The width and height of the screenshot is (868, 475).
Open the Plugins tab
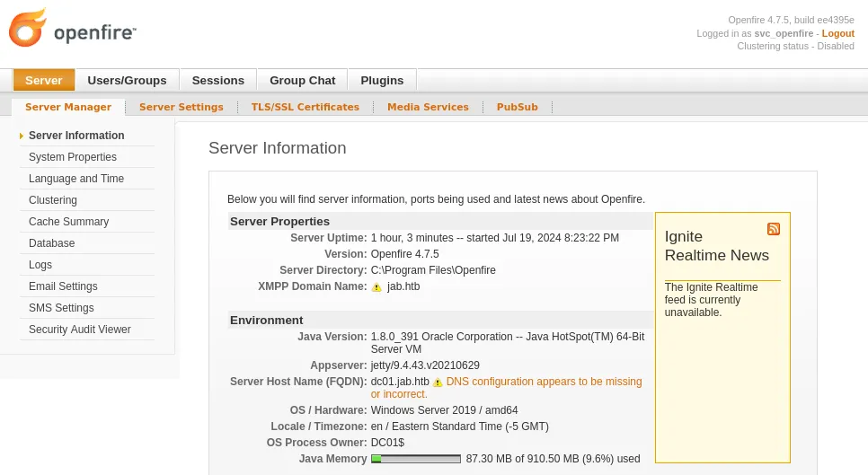[x=382, y=80]
